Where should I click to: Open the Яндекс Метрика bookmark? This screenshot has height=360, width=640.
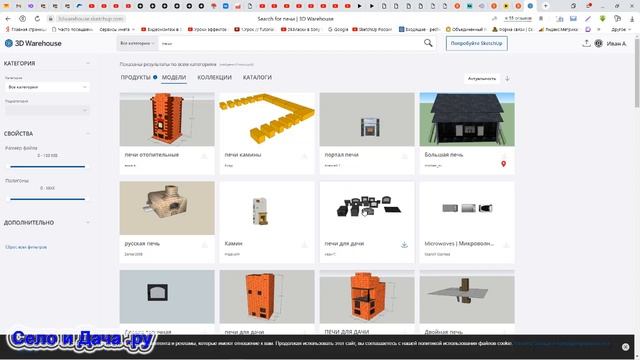(x=558, y=29)
